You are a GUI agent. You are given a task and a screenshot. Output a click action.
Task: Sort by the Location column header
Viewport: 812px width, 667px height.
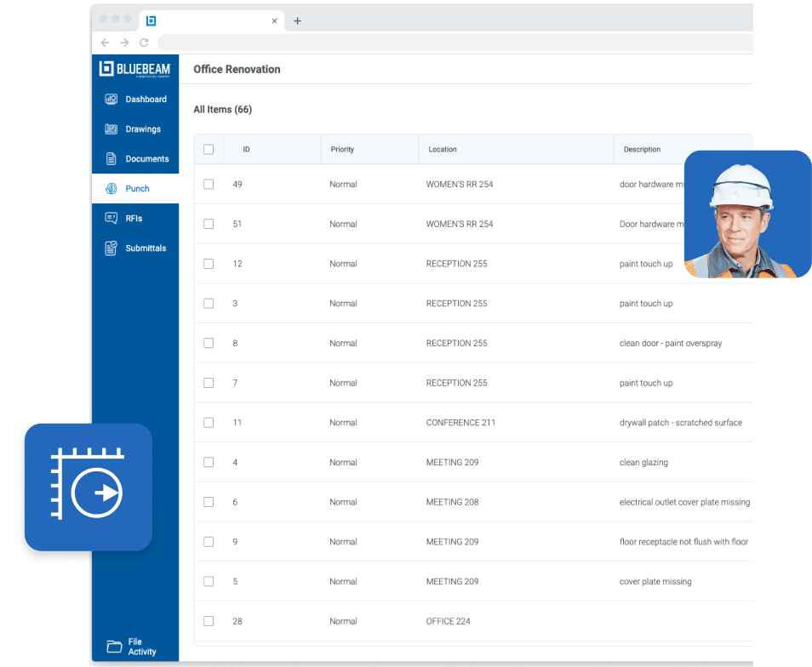pos(443,150)
